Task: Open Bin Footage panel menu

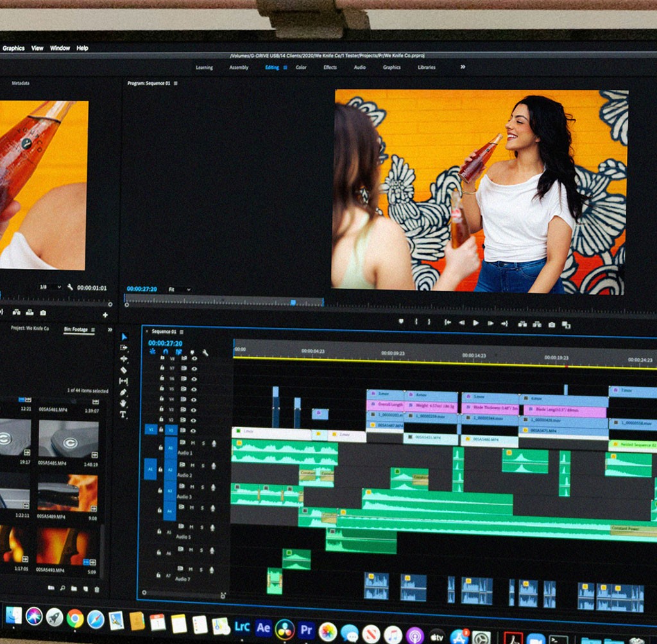Action: (x=93, y=330)
